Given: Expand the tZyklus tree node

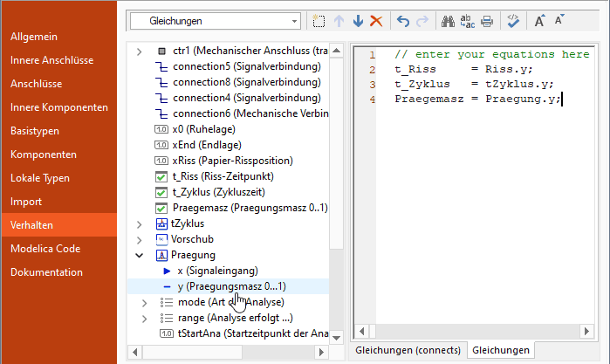Looking at the screenshot, I should tap(140, 223).
